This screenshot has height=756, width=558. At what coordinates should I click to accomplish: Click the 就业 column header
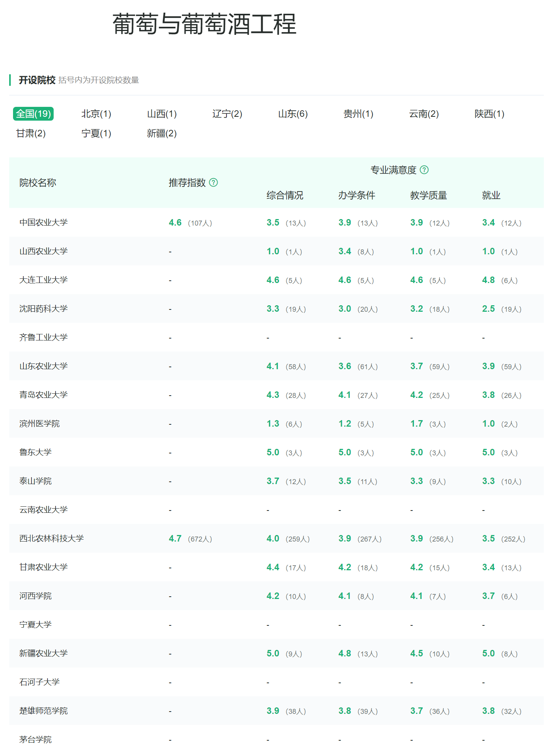pos(491,195)
